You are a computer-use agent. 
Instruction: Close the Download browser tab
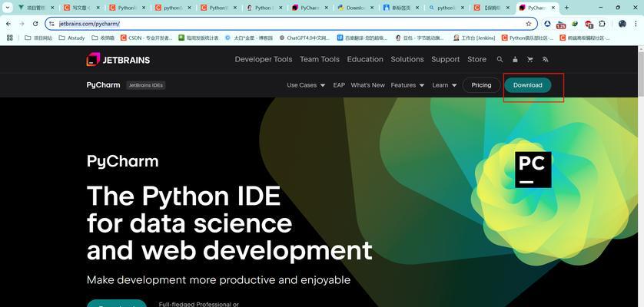(x=372, y=8)
